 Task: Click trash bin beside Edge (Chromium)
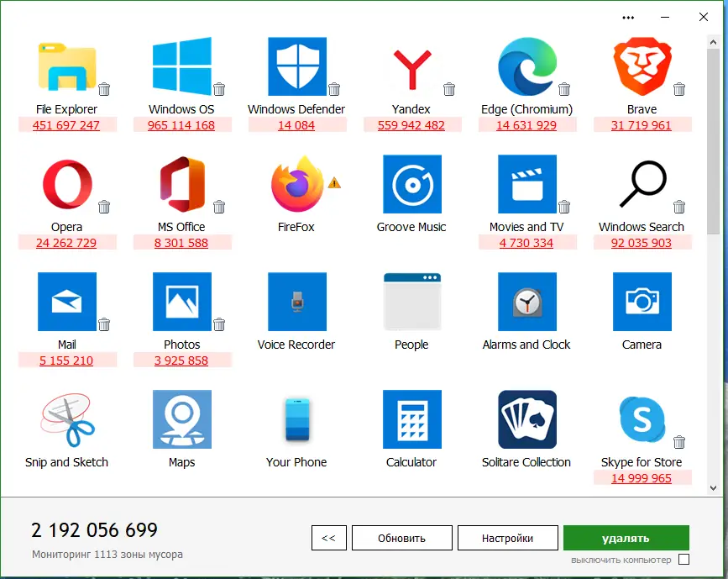(x=564, y=89)
